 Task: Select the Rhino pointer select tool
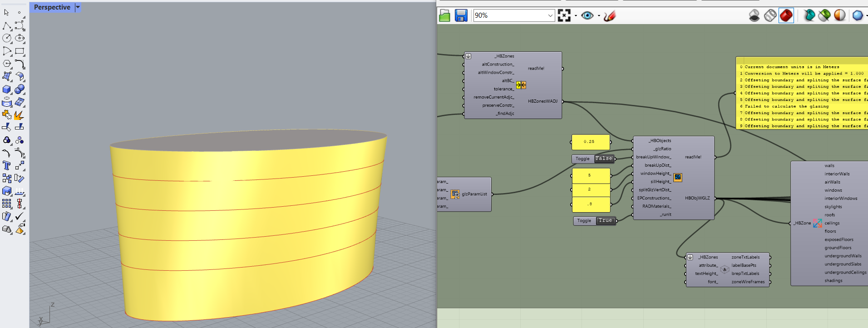click(x=7, y=13)
